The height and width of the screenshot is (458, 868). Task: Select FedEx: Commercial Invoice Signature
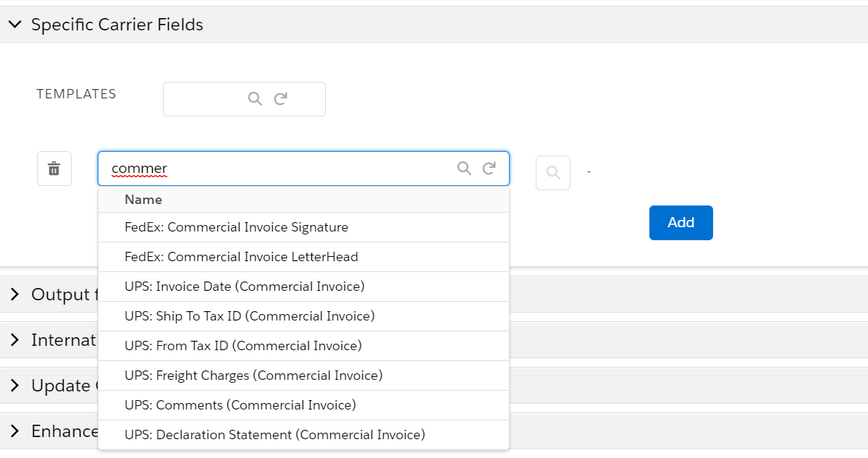tap(303, 227)
